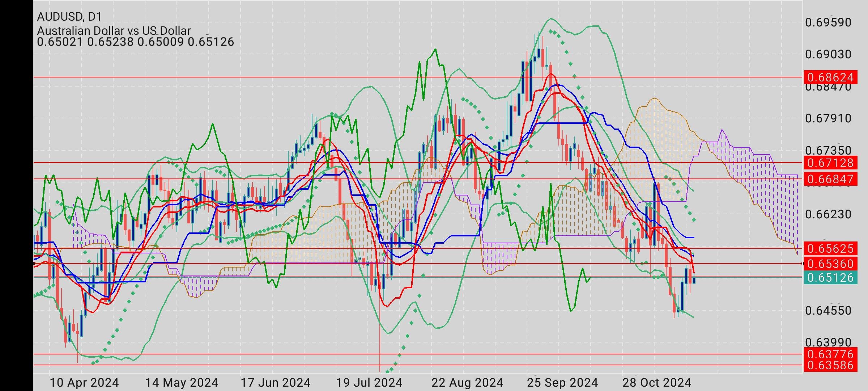Tap the teal current price label 0.65126

coord(830,278)
